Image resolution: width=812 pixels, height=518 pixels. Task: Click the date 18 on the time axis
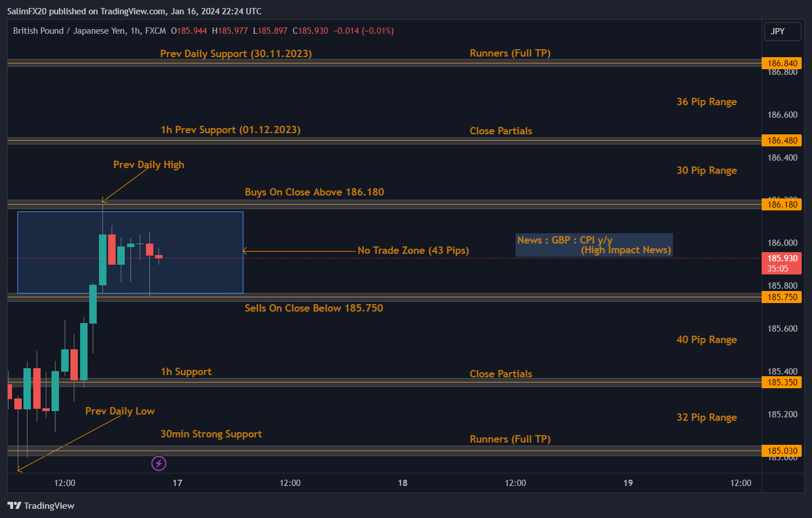pos(403,483)
